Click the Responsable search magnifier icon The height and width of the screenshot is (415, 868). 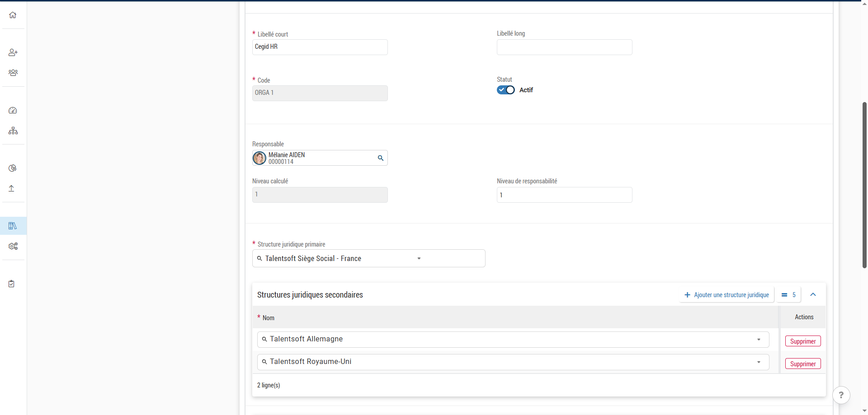coord(381,158)
